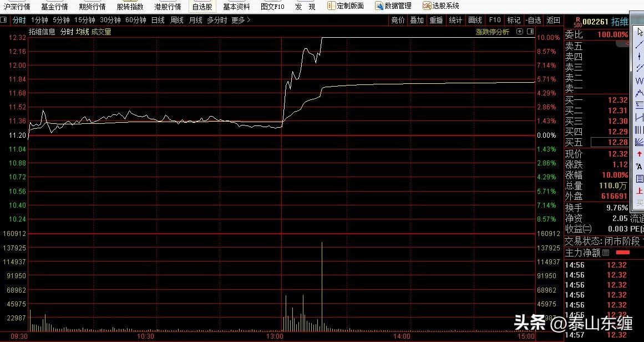644x342 pixels.
Task: Open the 基金行情 menu
Action: pyautogui.click(x=54, y=7)
